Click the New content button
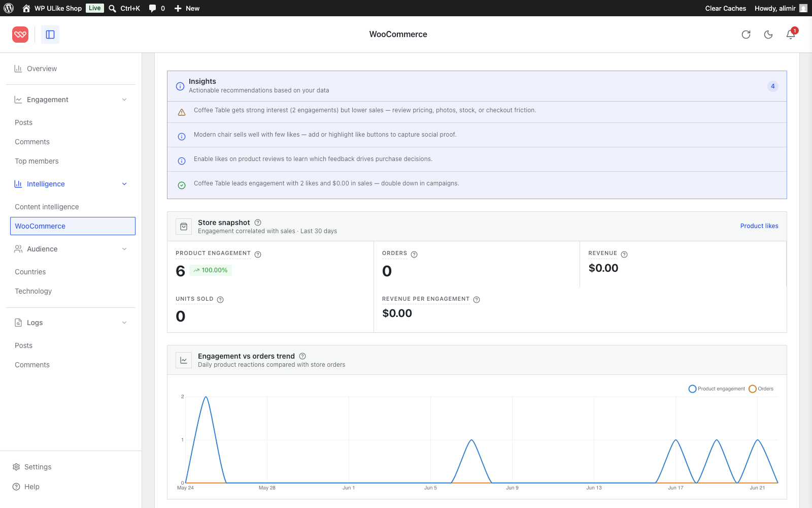 [187, 8]
